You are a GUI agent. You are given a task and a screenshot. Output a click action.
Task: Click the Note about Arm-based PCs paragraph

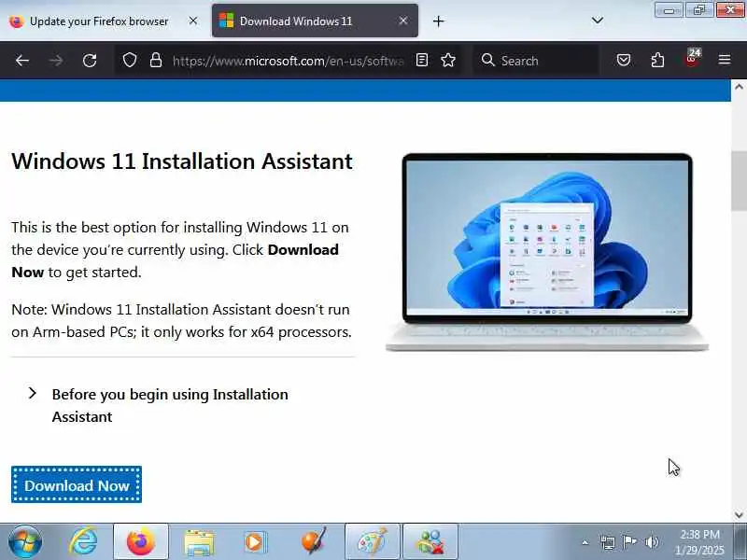tap(181, 320)
